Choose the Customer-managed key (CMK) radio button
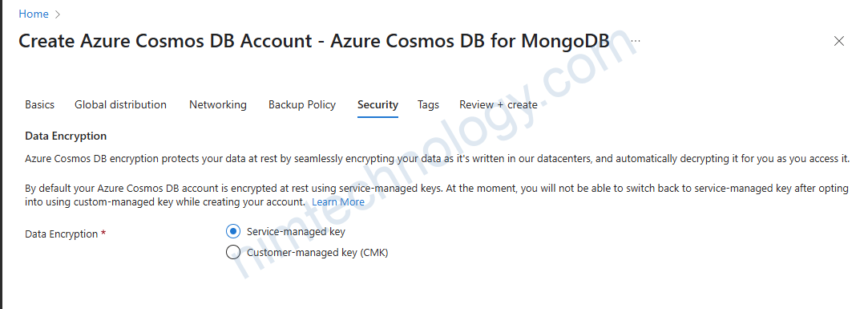The image size is (868, 309). tap(233, 252)
